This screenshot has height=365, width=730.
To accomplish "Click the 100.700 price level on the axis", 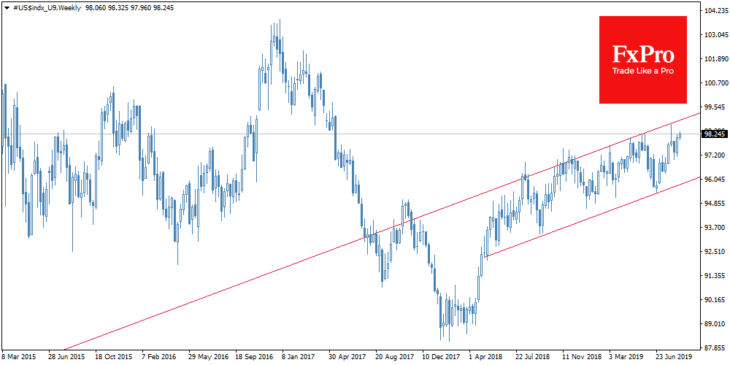I will [x=716, y=83].
